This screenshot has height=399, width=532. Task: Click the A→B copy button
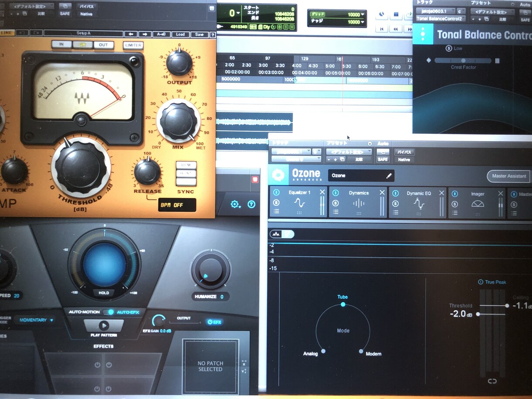tap(161, 34)
